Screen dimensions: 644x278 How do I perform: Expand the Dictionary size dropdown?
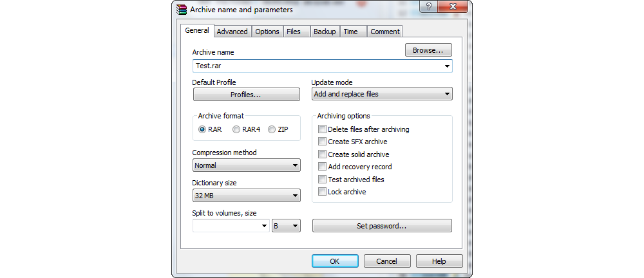(x=246, y=196)
